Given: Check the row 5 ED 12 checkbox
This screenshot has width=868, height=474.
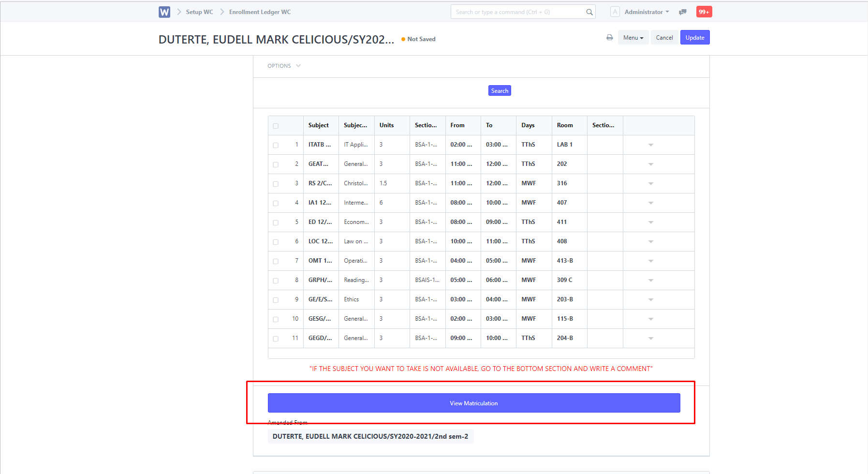Looking at the screenshot, I should pyautogui.click(x=276, y=222).
